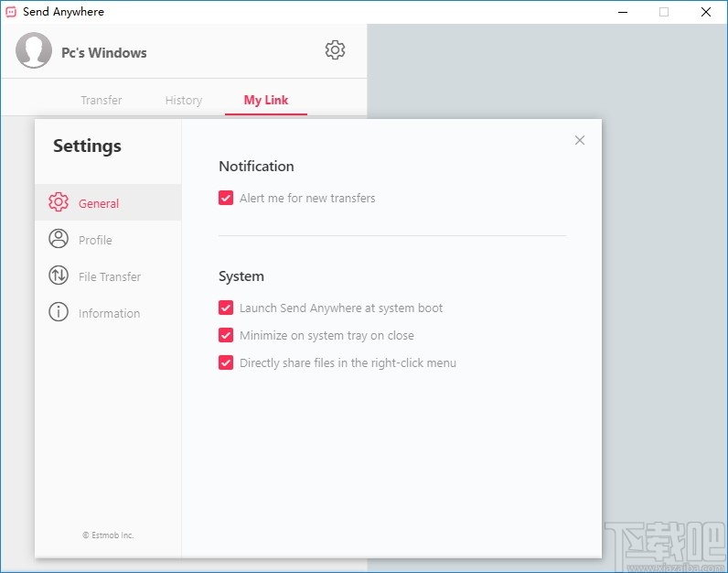Click the Send Anywhere logo in title bar
This screenshot has height=573, width=728.
coord(11,12)
